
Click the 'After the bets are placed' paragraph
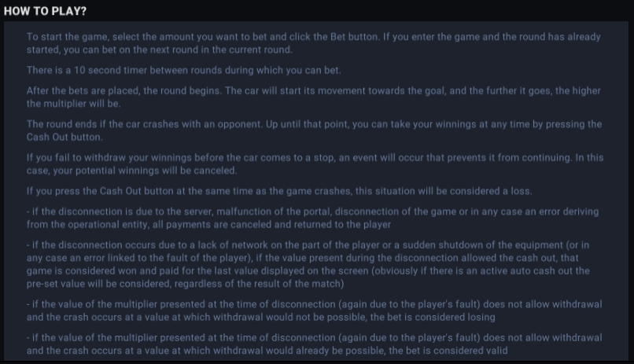click(x=314, y=97)
